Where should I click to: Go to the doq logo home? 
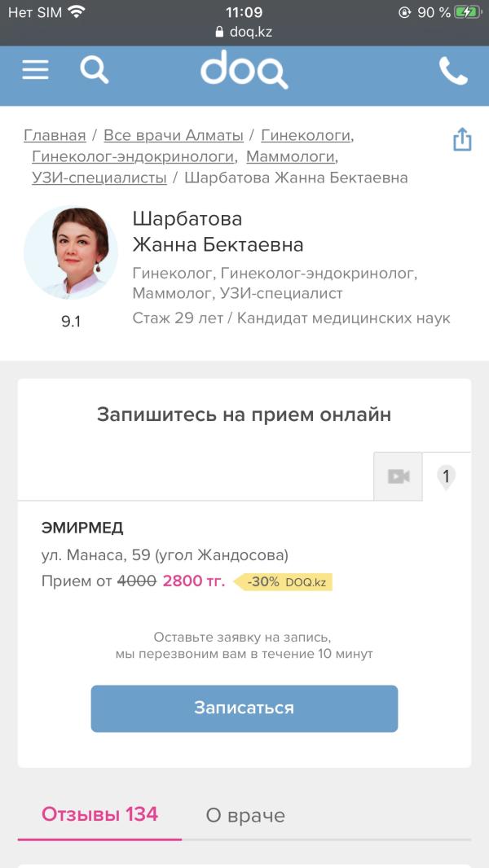point(244,70)
